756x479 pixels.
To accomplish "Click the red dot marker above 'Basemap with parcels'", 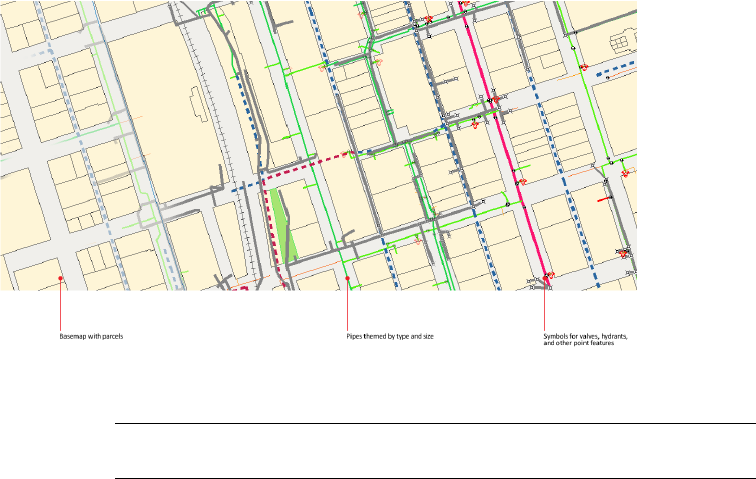I will tap(61, 278).
